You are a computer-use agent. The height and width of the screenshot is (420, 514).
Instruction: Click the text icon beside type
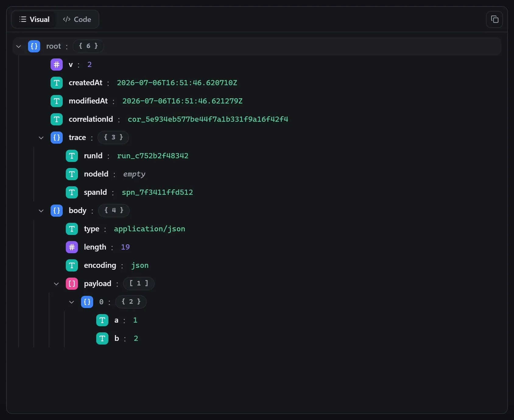[72, 229]
